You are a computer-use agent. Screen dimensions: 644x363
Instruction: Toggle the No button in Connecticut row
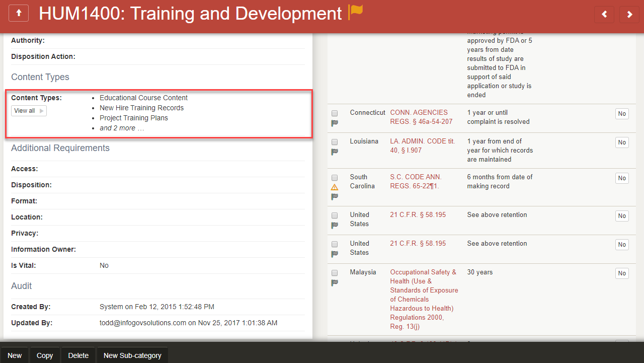(x=622, y=114)
